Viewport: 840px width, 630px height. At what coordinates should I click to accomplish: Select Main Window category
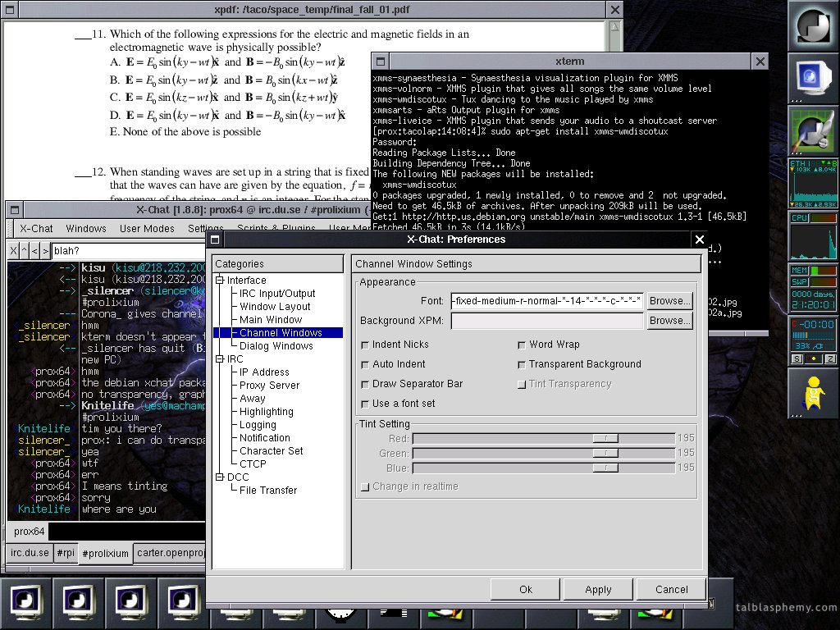point(271,319)
